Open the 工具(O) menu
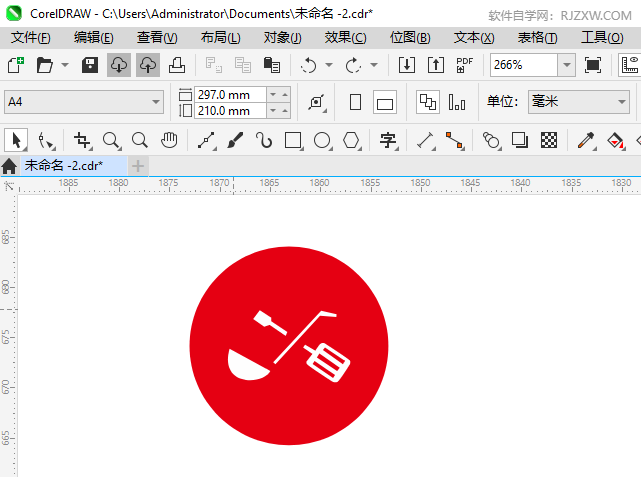The image size is (641, 477). [x=602, y=38]
